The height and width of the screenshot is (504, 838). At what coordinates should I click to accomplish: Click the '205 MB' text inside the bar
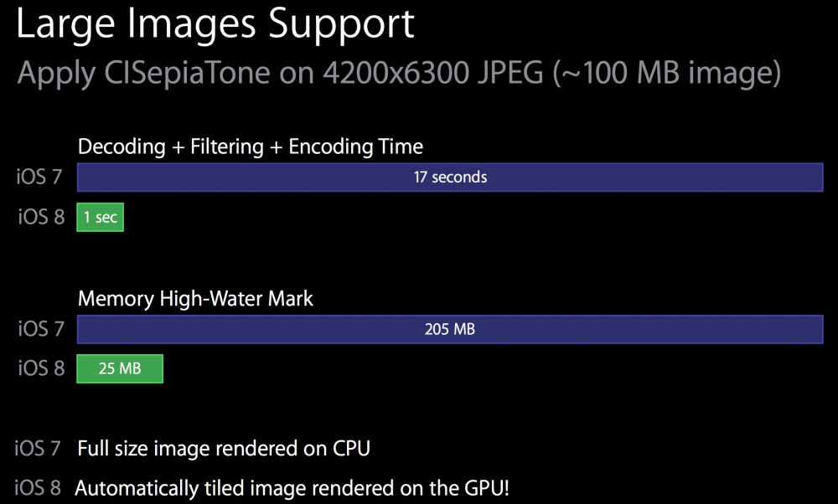(x=450, y=329)
